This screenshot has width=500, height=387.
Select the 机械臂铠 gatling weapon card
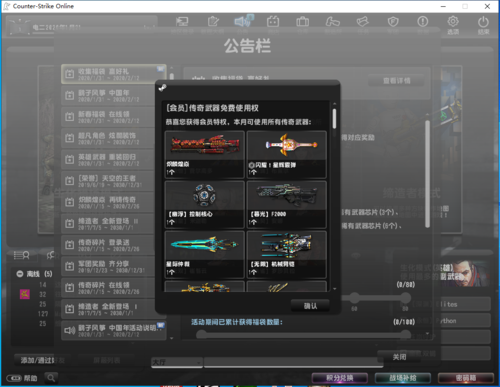pos(286,254)
